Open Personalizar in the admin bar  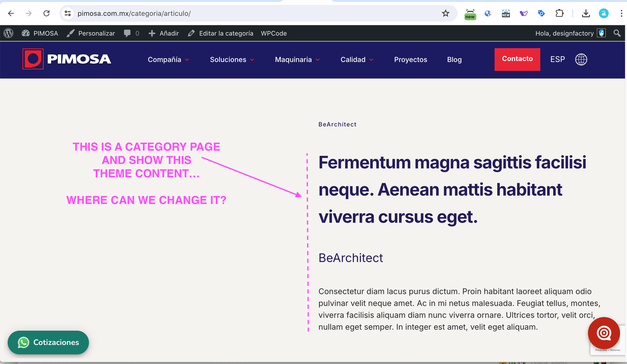click(x=91, y=33)
